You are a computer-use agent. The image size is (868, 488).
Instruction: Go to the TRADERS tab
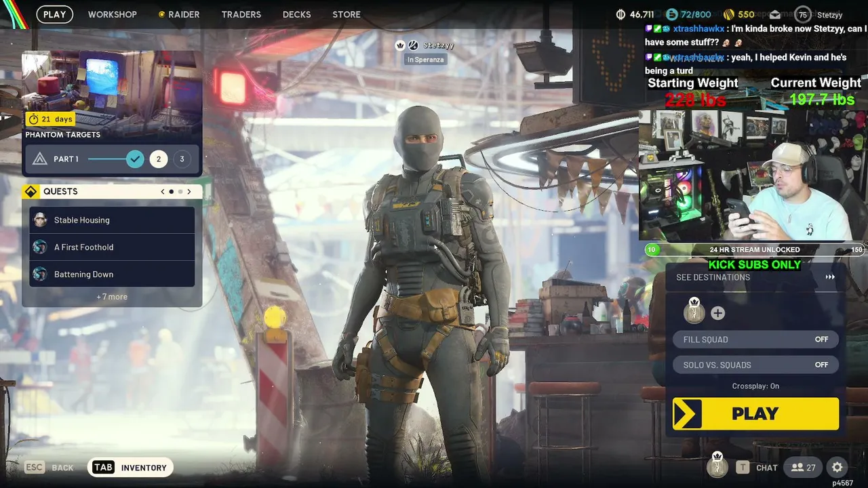coord(241,14)
